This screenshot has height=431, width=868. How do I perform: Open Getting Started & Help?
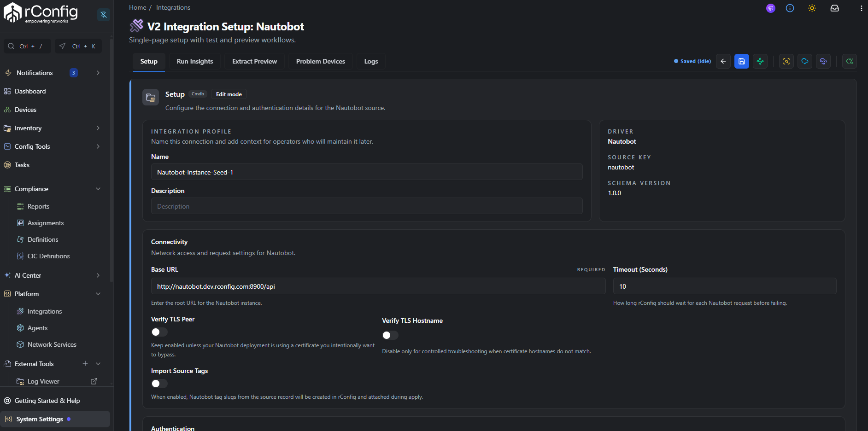[47, 401]
